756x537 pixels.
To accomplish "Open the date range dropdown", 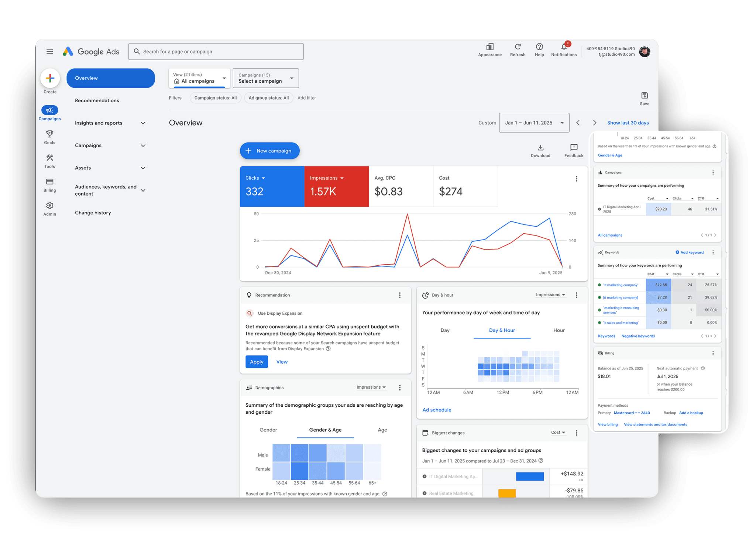I will pos(534,123).
